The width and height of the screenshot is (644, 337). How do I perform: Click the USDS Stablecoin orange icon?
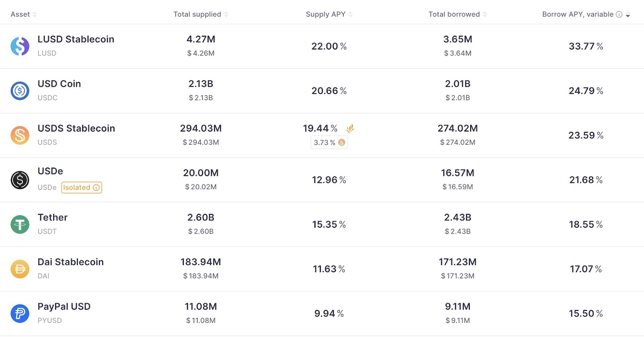tap(20, 136)
